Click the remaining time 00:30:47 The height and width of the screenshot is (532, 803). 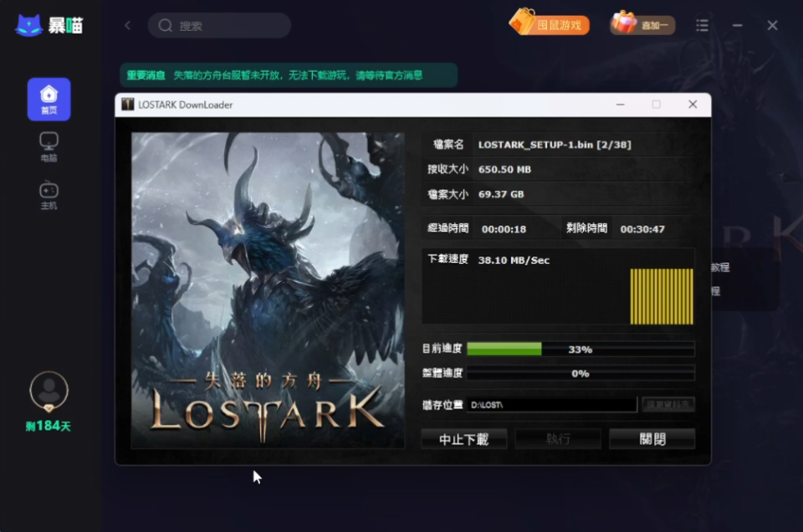pyautogui.click(x=642, y=229)
